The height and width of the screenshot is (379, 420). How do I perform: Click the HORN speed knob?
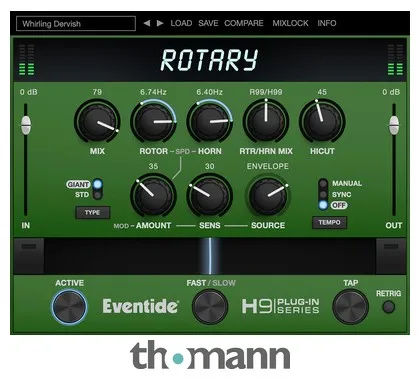(x=210, y=122)
